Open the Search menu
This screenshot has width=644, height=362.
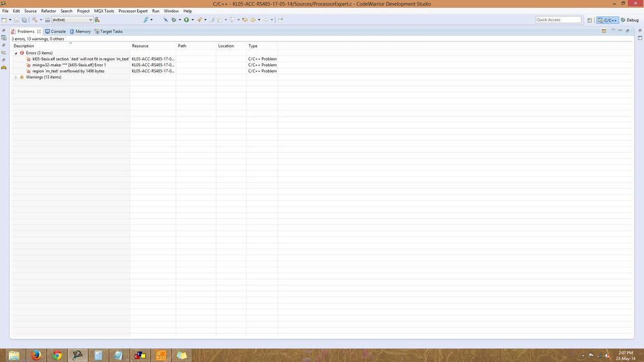pos(66,11)
